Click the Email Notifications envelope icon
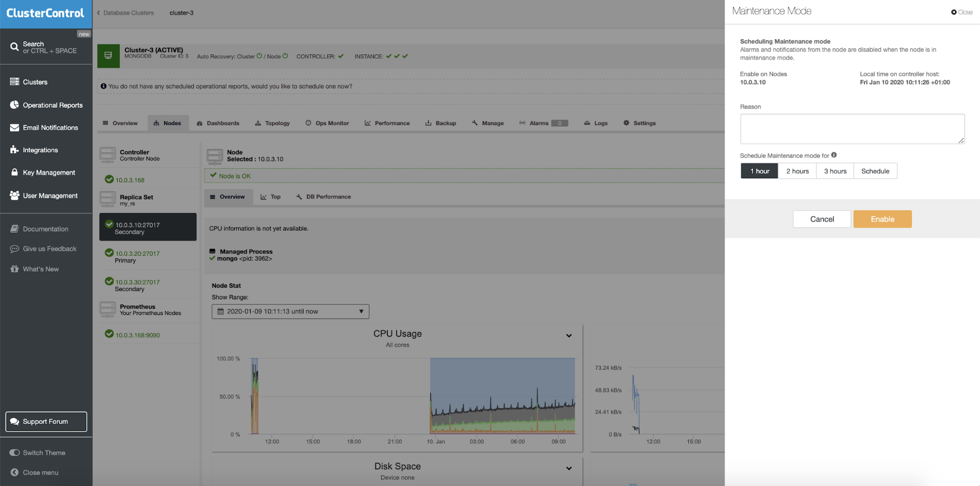This screenshot has height=486, width=980. point(14,127)
